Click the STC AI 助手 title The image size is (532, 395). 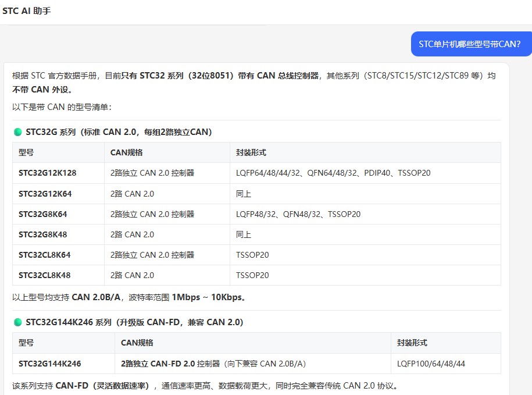[x=27, y=11]
